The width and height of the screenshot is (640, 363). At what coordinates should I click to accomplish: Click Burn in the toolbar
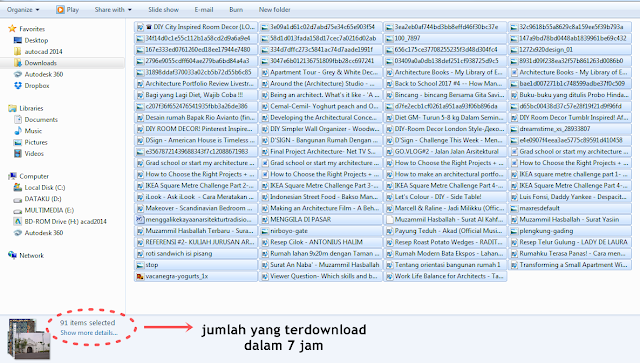pos(236,9)
